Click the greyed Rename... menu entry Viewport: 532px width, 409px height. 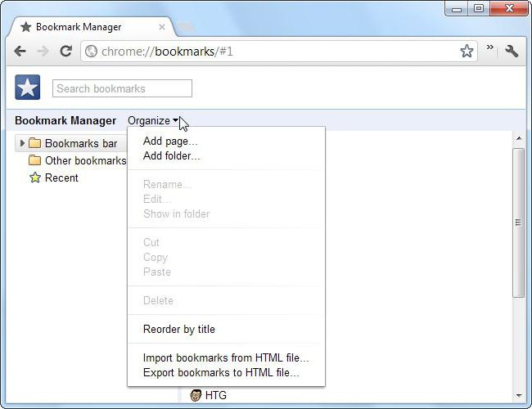point(167,185)
